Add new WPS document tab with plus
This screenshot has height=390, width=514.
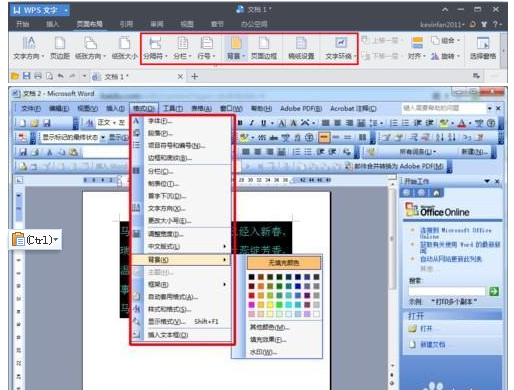(x=195, y=77)
